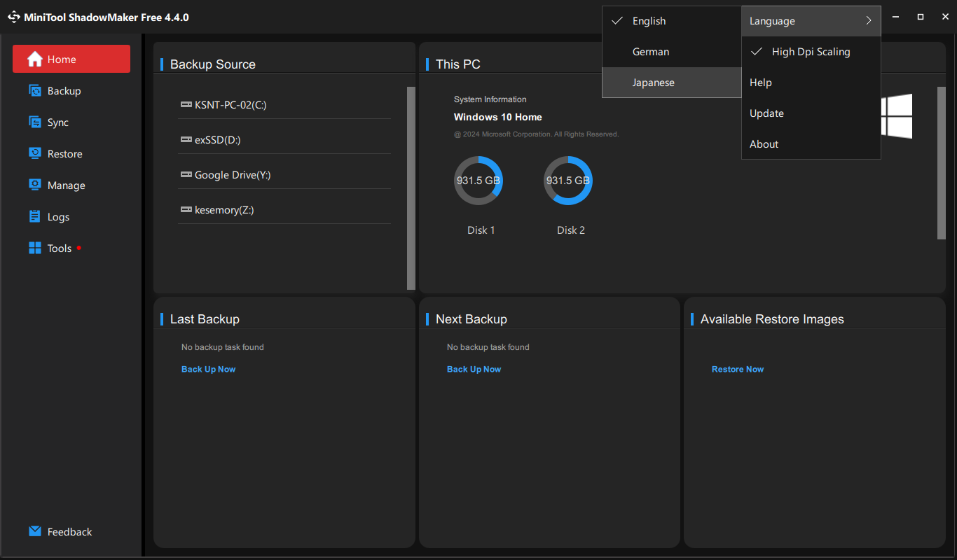
Task: Click the Backup Source panel scrollbar
Action: (x=411, y=188)
